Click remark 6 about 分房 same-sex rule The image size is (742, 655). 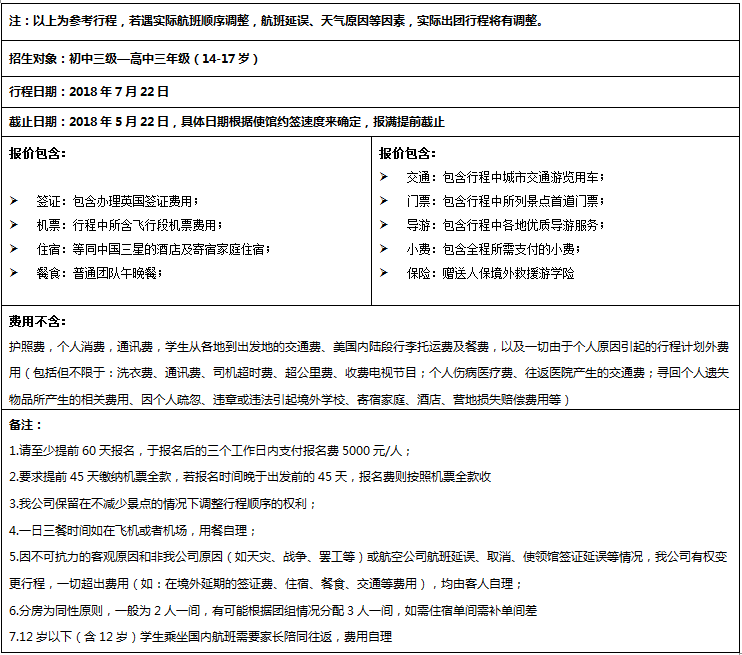(x=273, y=611)
